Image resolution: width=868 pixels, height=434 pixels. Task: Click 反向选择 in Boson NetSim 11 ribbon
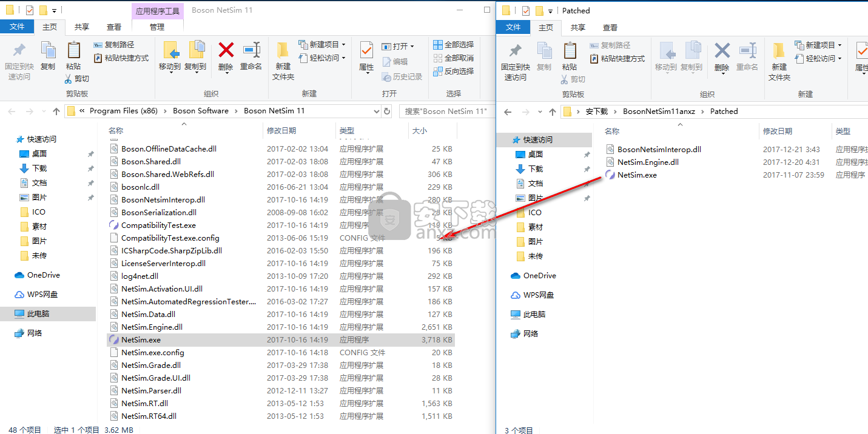pos(453,72)
